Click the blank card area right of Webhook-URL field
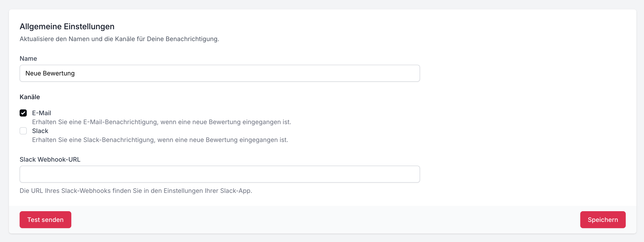Viewport: 644px width, 242px height. (525, 174)
